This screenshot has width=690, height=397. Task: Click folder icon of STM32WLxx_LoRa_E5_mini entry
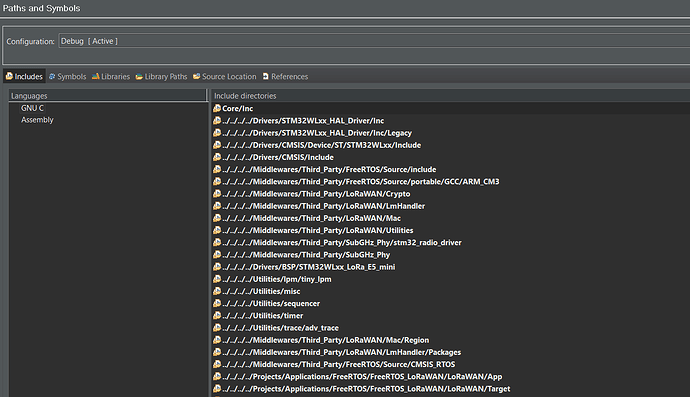pos(217,267)
